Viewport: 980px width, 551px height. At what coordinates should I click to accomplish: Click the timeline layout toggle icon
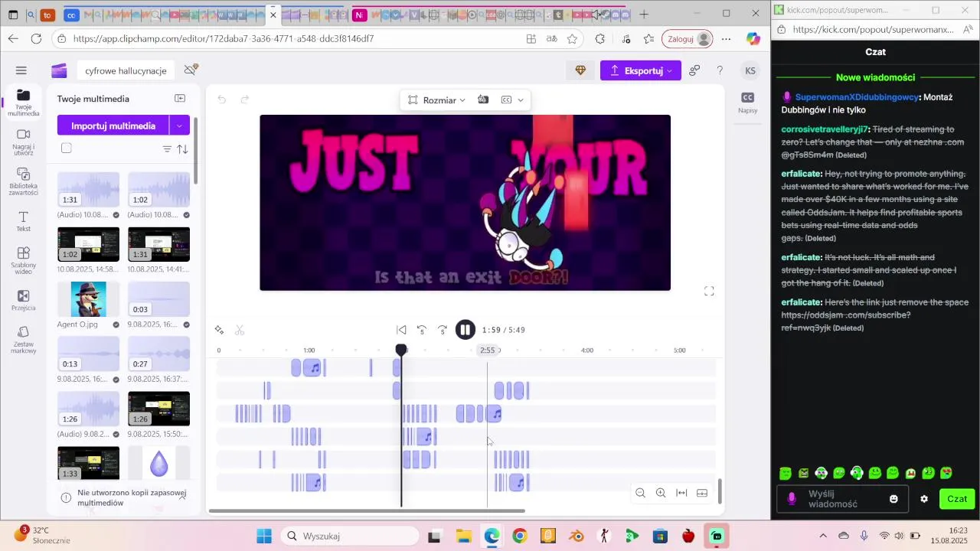702,493
